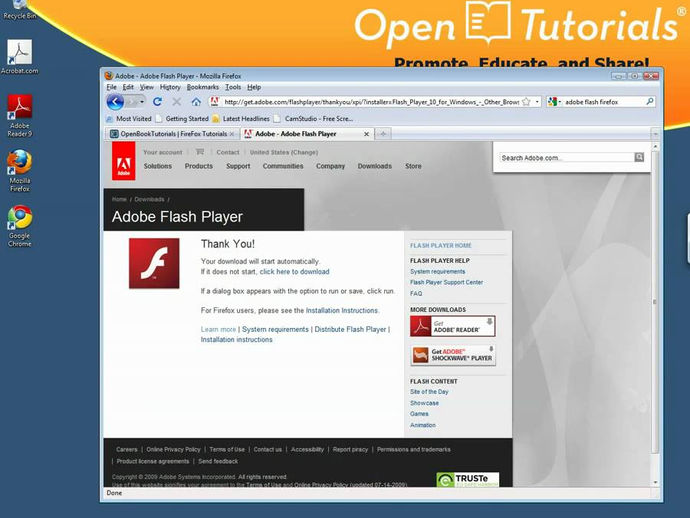Open the Bookmarks menu

[x=202, y=87]
